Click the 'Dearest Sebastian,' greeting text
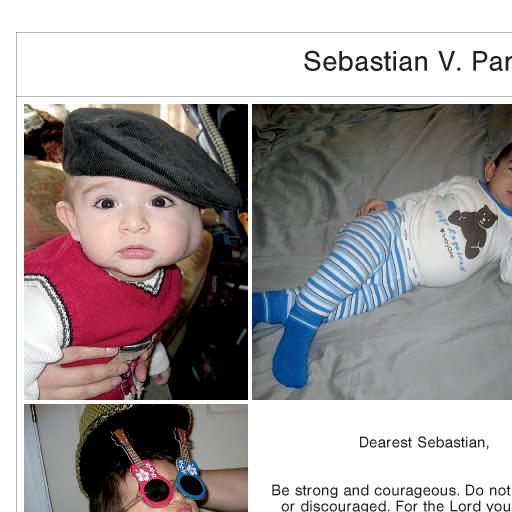Viewport: 512px width, 512px height. 424,443
